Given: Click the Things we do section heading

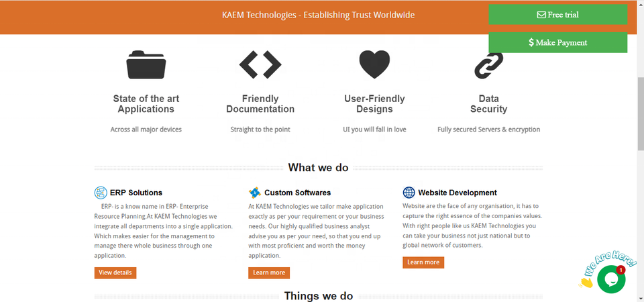Looking at the screenshot, I should click(x=318, y=296).
